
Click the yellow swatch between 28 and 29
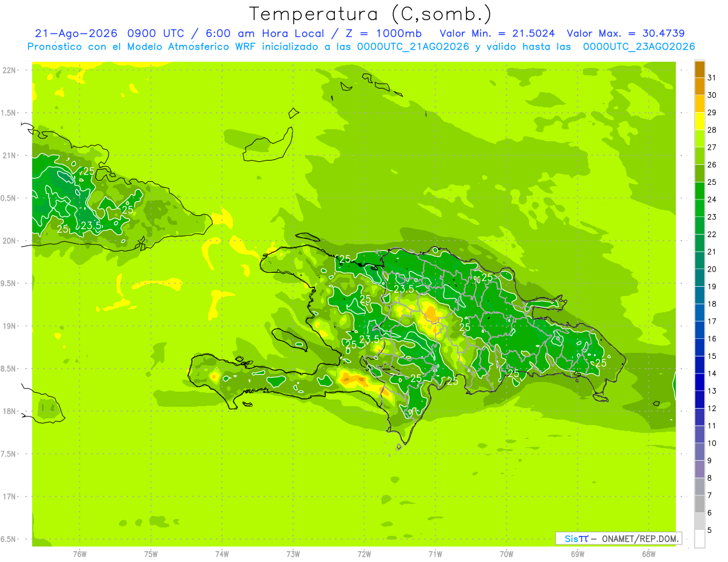(699, 121)
